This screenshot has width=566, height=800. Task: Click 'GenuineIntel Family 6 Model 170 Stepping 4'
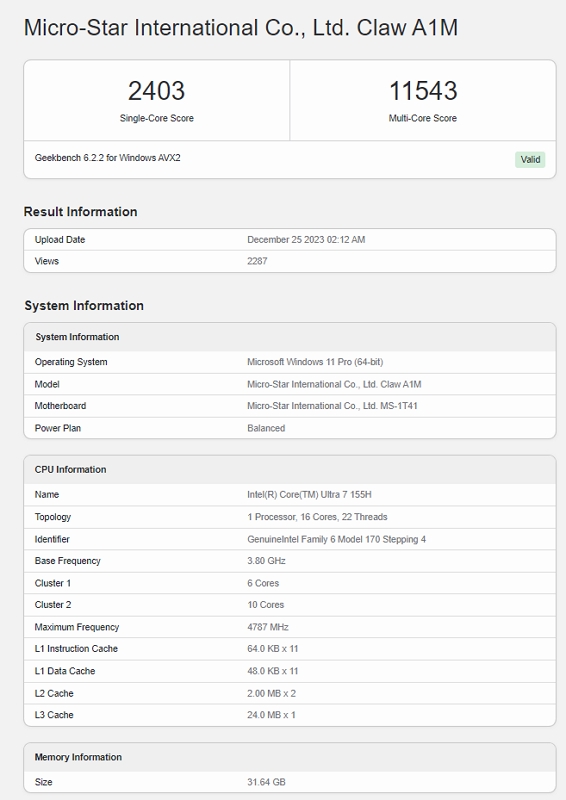337,539
